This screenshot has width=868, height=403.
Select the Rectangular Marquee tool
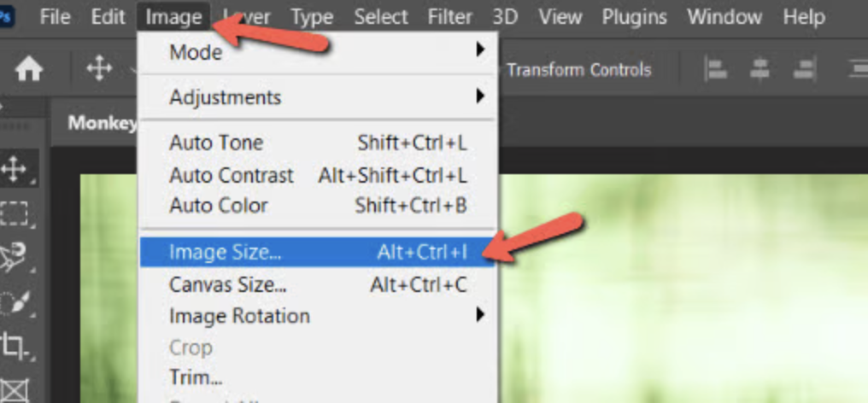tap(15, 213)
